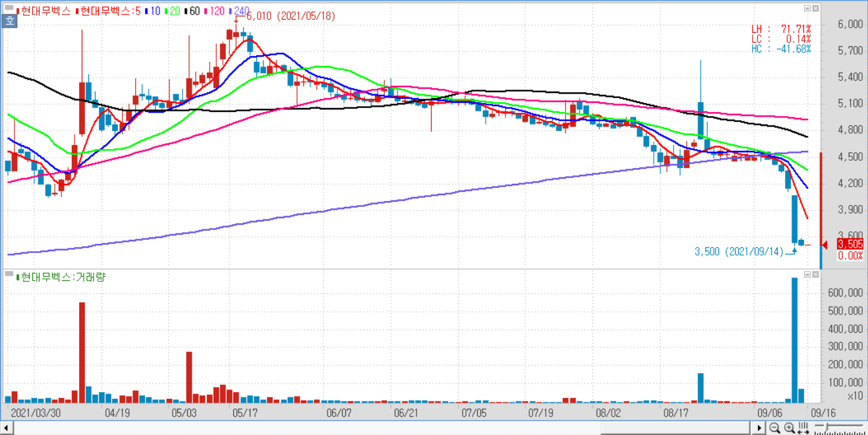Select the 120-day moving average legend
The height and width of the screenshot is (435, 868).
point(214,11)
